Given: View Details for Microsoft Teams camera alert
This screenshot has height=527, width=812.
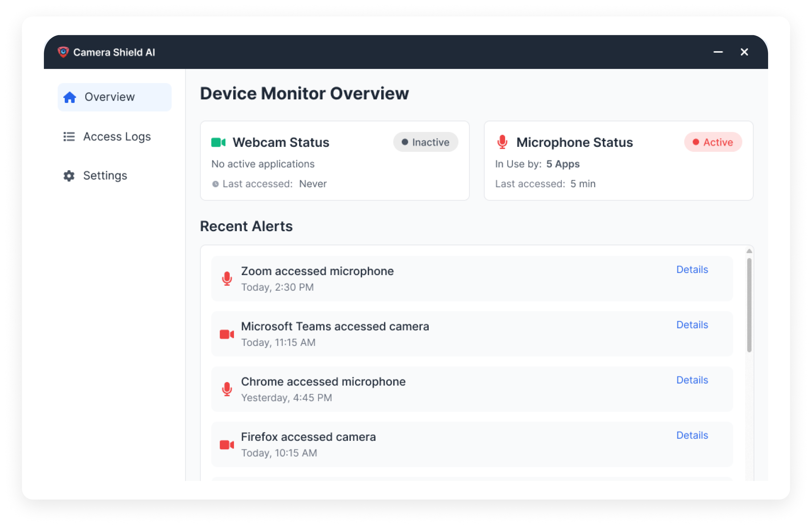Looking at the screenshot, I should click(692, 325).
